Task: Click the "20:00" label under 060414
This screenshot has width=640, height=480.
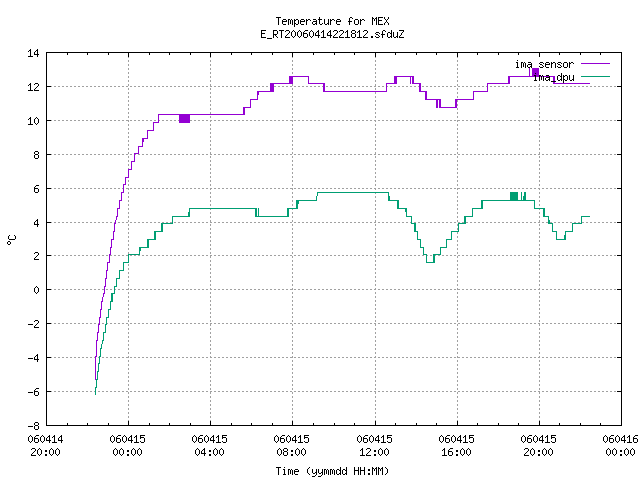Action: pos(45,452)
